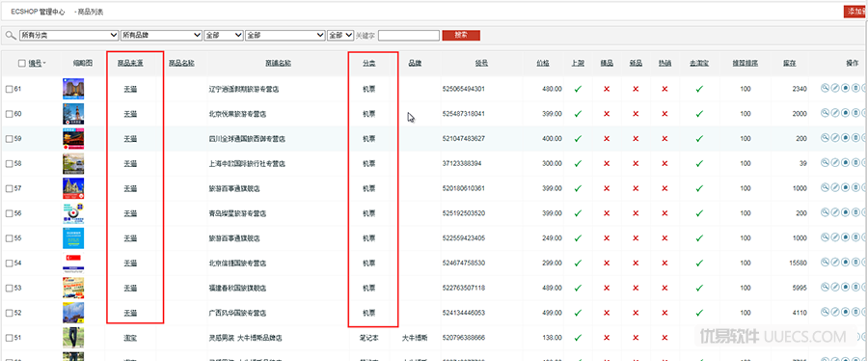Open the 全部 dropdown beside 关键字 label
The height and width of the screenshot is (361, 868).
coord(340,35)
